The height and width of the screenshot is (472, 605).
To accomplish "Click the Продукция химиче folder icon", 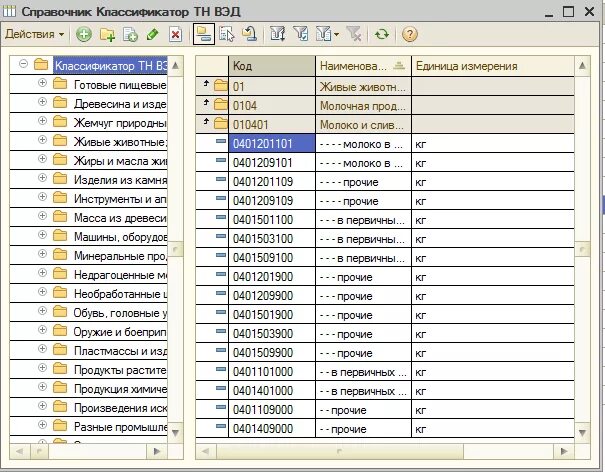I will (60, 387).
